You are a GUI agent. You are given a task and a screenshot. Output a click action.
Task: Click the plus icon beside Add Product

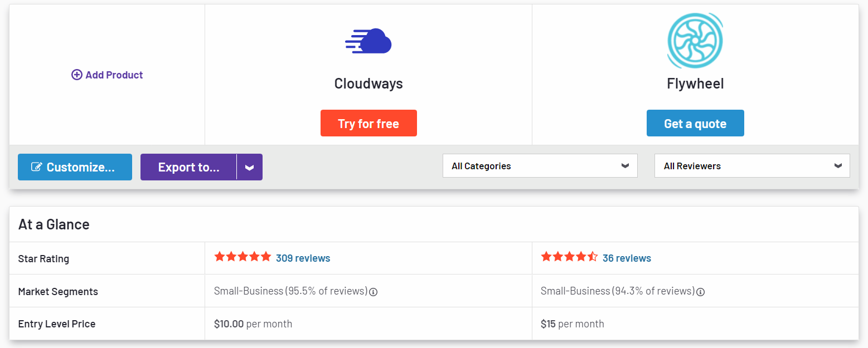[77, 75]
